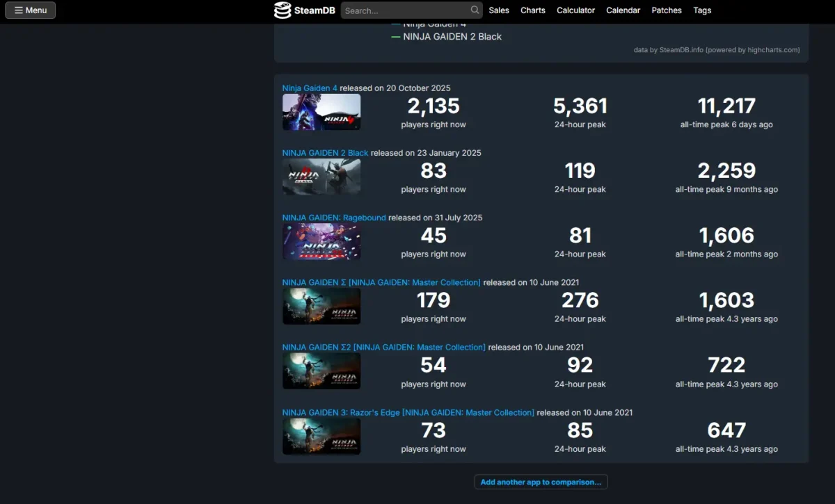The height and width of the screenshot is (504, 835).
Task: Open the hamburger Menu button
Action: (x=30, y=10)
